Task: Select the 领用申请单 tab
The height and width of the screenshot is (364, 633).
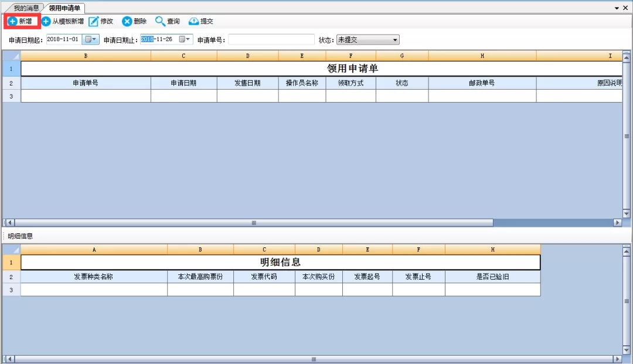Action: [64, 8]
